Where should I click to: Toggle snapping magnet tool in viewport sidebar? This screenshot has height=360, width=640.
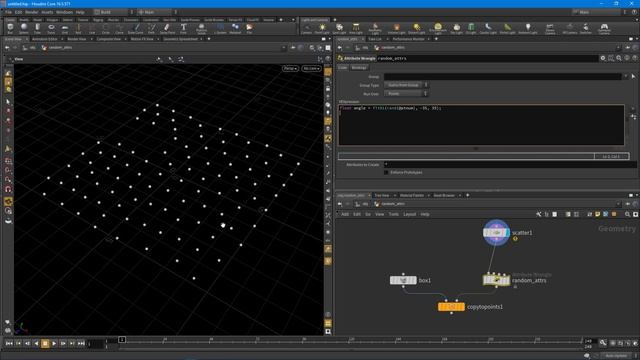coord(8,189)
